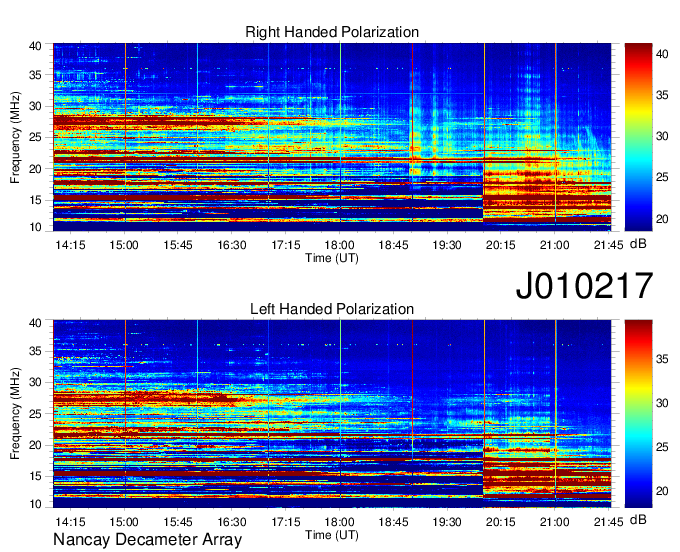Click the upper plot's 35 MHz tick
This screenshot has width=680, height=552.
[35, 75]
